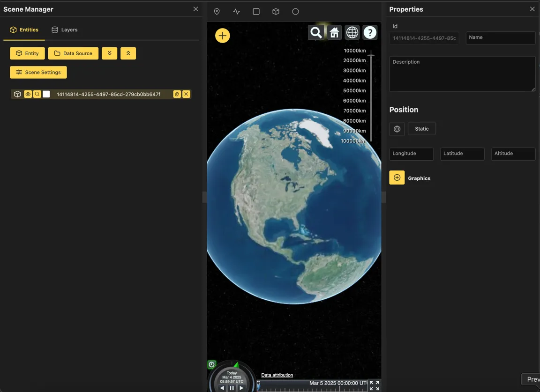The height and width of the screenshot is (392, 540).
Task: Expand all entities with double-down chevron
Action: 109,53
